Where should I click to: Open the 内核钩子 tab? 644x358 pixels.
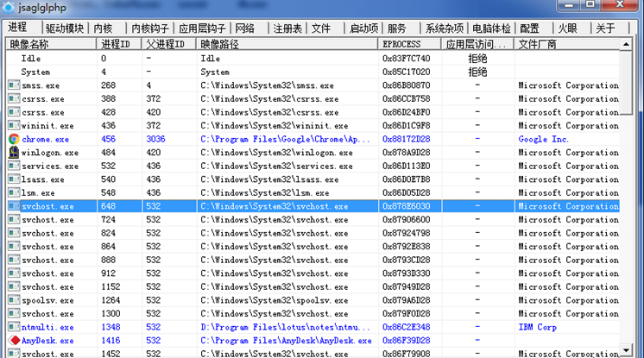coord(150,28)
